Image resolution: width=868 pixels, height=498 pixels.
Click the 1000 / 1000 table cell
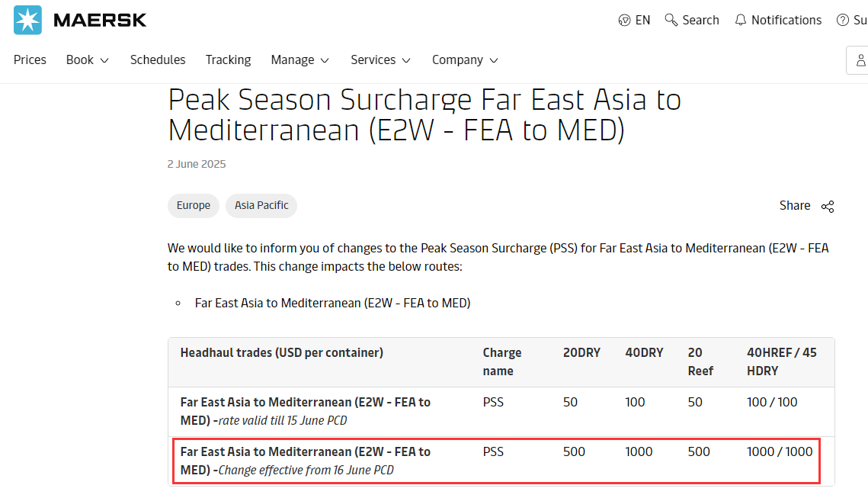point(780,451)
